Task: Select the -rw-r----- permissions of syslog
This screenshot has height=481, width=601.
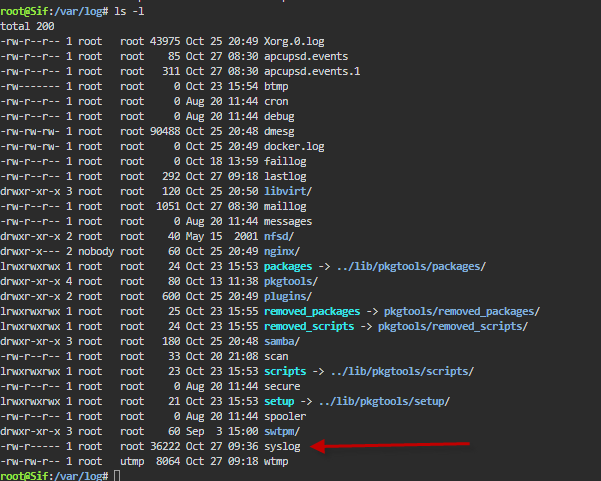Action: [x=30, y=447]
